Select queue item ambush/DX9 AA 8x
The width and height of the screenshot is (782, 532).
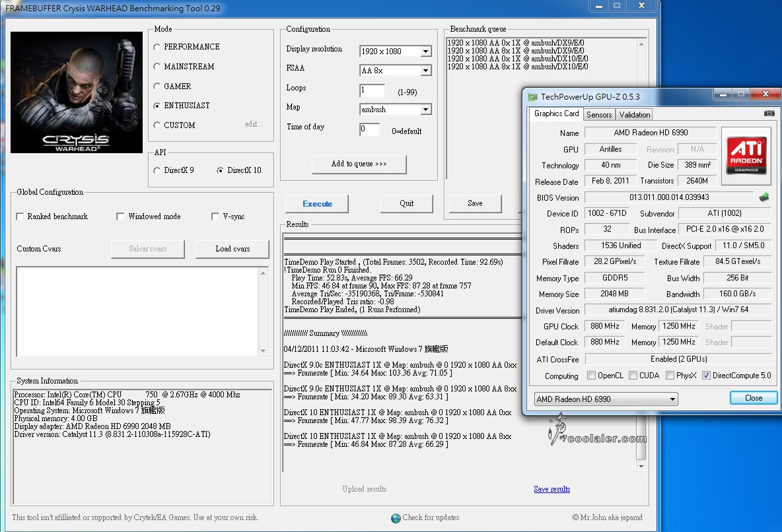point(516,51)
